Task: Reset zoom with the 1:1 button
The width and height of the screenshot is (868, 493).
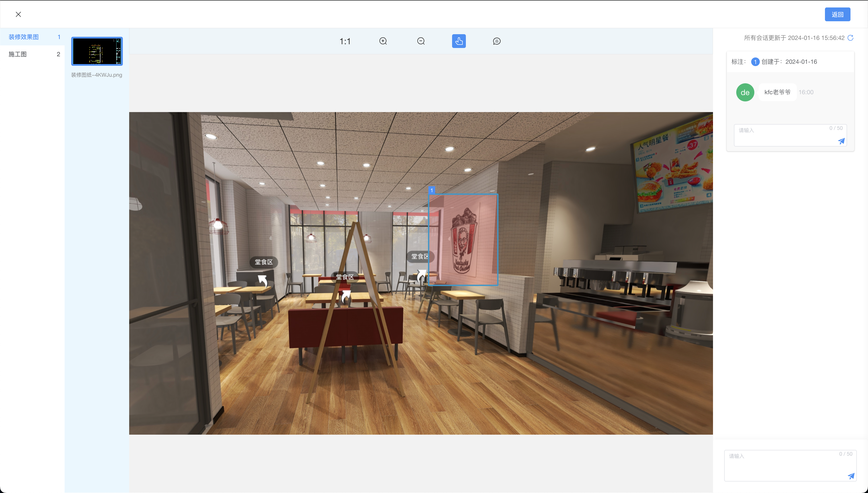Action: point(345,41)
